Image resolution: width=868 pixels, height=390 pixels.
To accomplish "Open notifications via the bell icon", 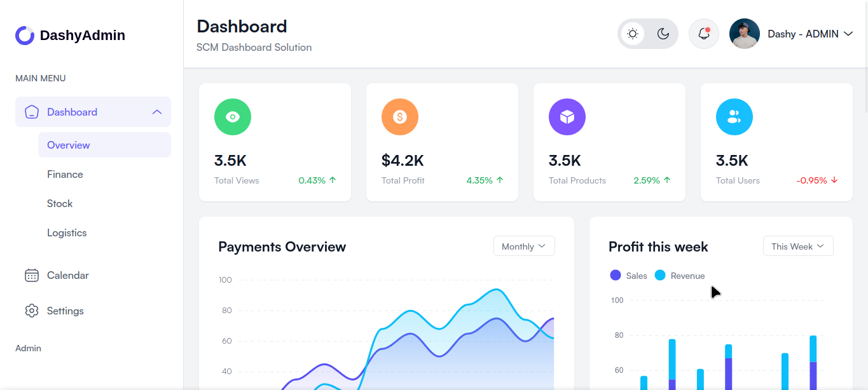I will 703,34.
